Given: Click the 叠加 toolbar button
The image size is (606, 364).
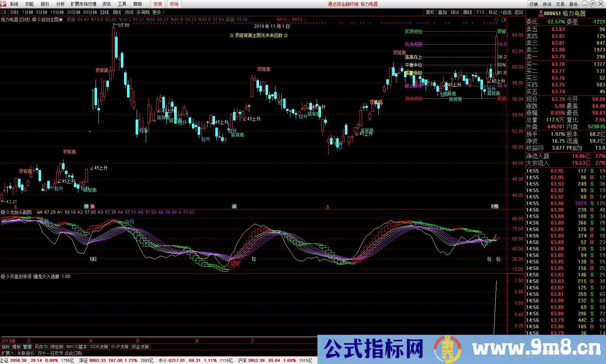Looking at the screenshot, I should coord(443,12).
